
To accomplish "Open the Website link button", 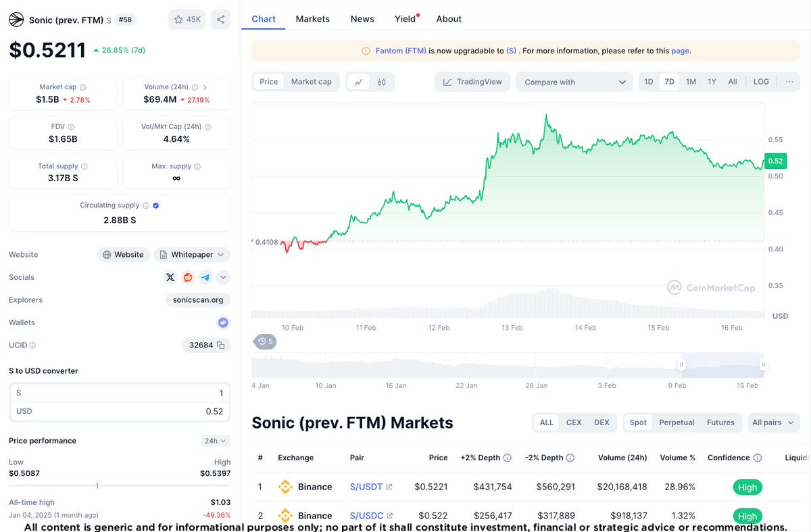I will pyautogui.click(x=123, y=255).
